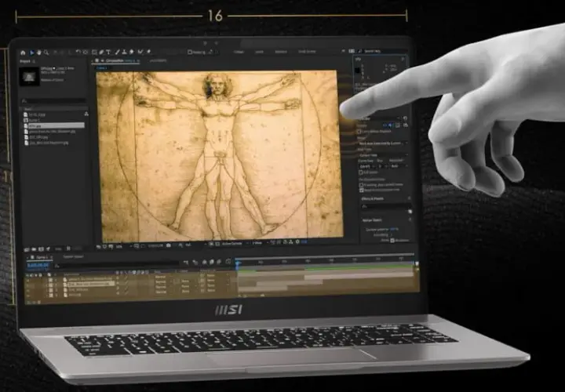Toggle the Show Background checkbox in Motion Sketch
Screen dimensions: 565x392
(393, 241)
